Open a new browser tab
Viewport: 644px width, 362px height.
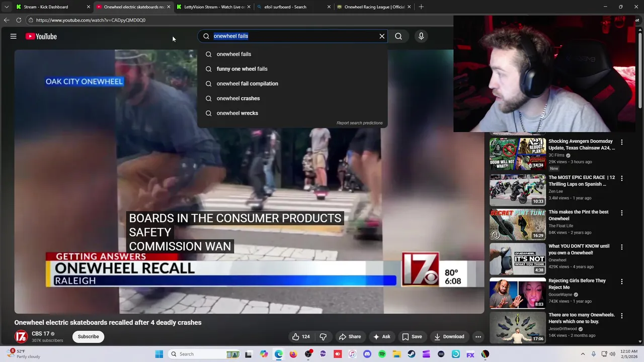point(421,7)
